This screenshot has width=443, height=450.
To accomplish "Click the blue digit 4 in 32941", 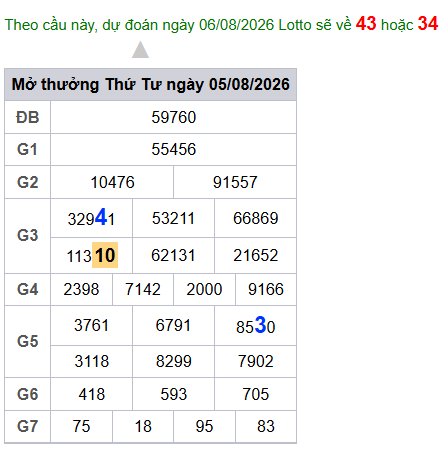I will pos(101,217).
